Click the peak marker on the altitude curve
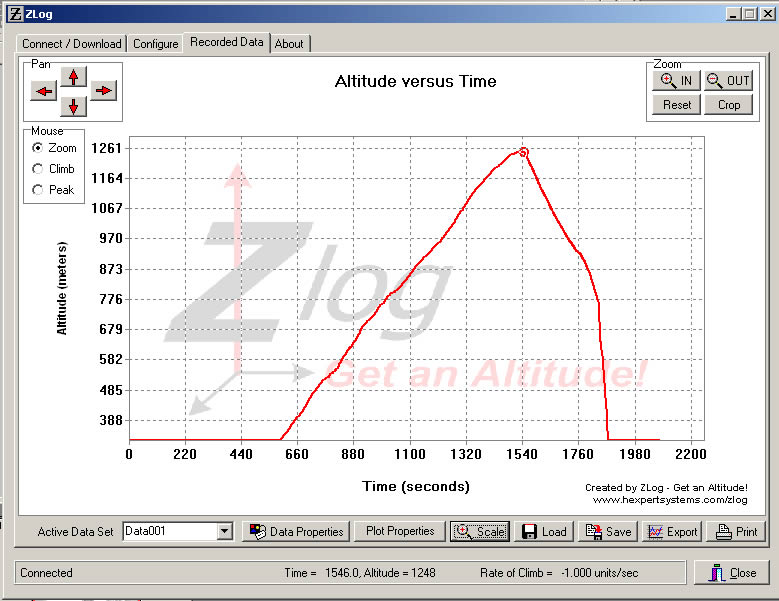The image size is (779, 601). (x=523, y=152)
